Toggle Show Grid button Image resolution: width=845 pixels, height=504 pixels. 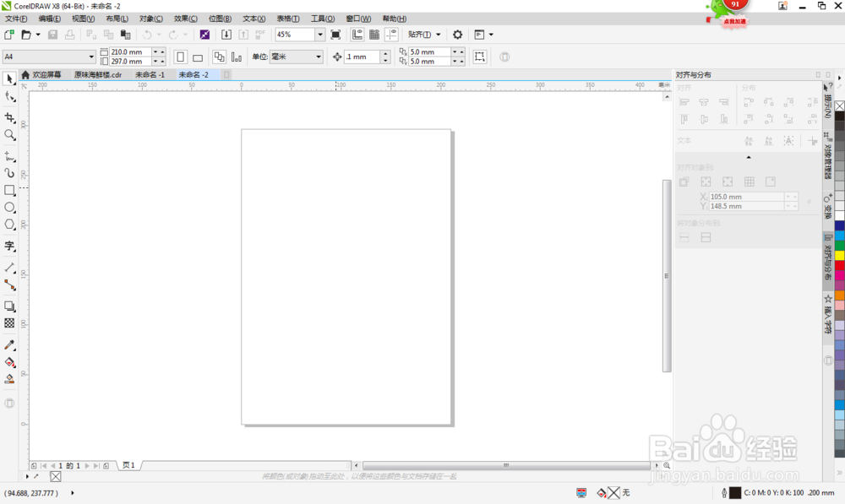[374, 35]
